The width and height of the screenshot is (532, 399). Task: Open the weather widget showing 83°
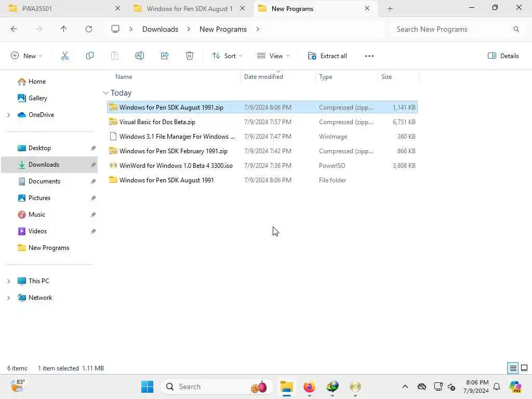pos(18,386)
